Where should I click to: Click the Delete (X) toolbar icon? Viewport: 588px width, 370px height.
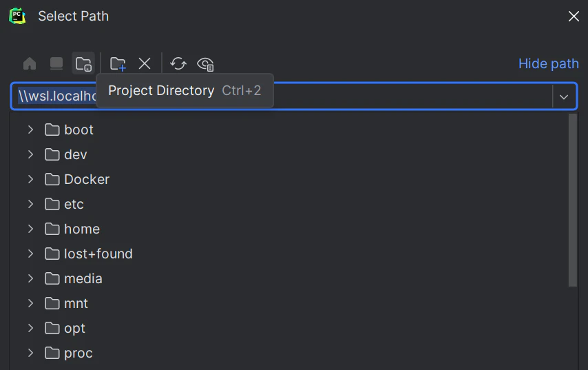pos(145,64)
